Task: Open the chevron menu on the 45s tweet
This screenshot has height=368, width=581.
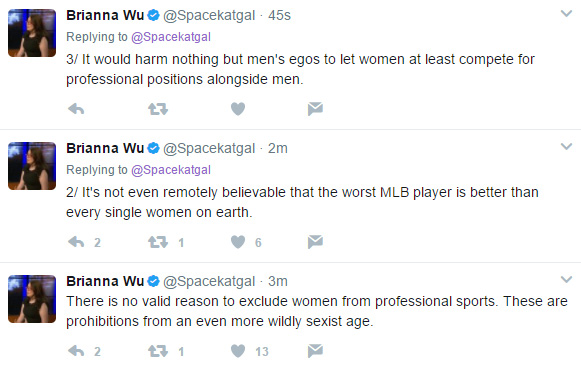Action: pos(566,14)
